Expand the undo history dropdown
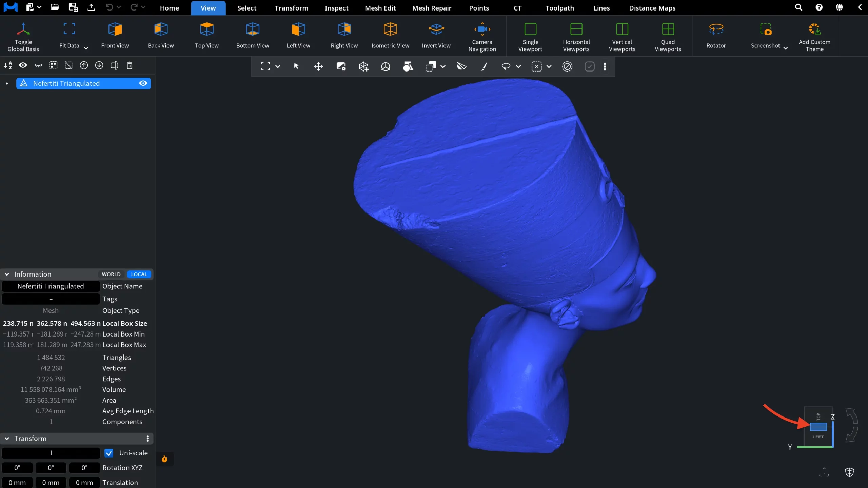The height and width of the screenshot is (488, 868). pyautogui.click(x=119, y=7)
